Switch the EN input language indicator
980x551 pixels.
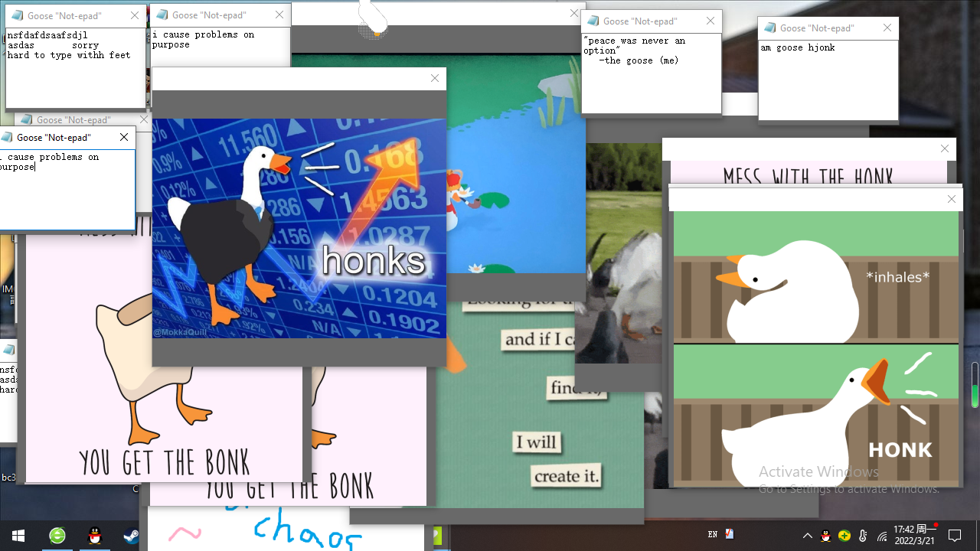(713, 535)
